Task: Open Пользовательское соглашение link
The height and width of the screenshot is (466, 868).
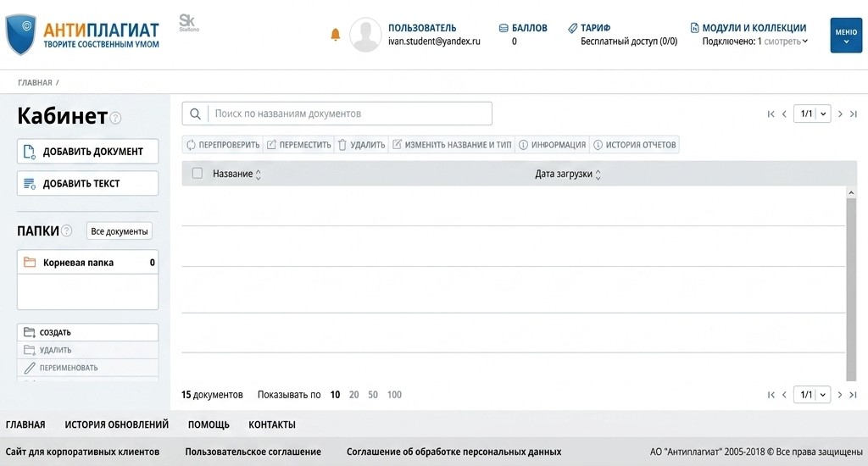Action: pyautogui.click(x=253, y=452)
